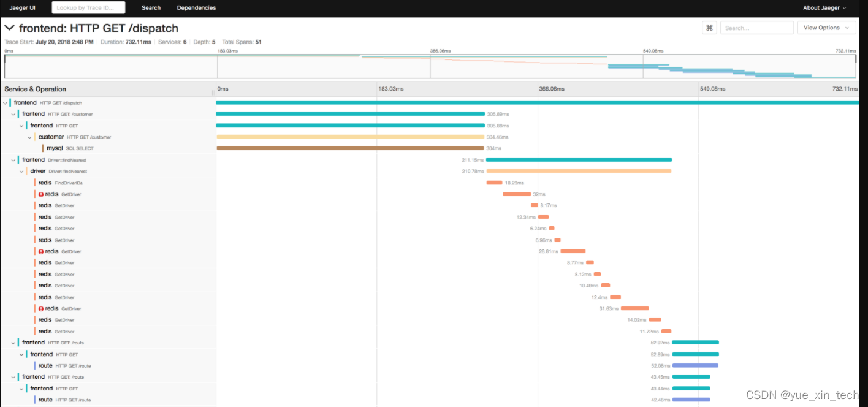
Task: Click the redis FindDriverIDs 18.23ms bar
Action: (494, 183)
